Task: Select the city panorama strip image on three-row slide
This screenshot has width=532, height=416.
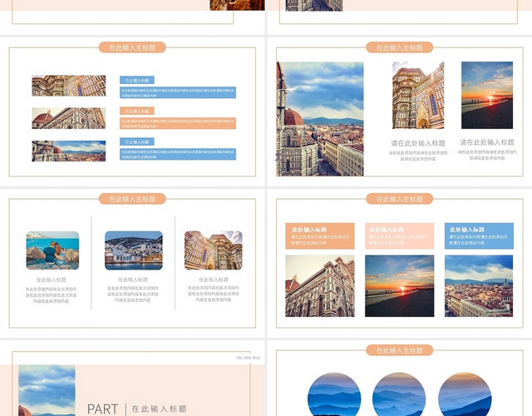Action: point(69,151)
